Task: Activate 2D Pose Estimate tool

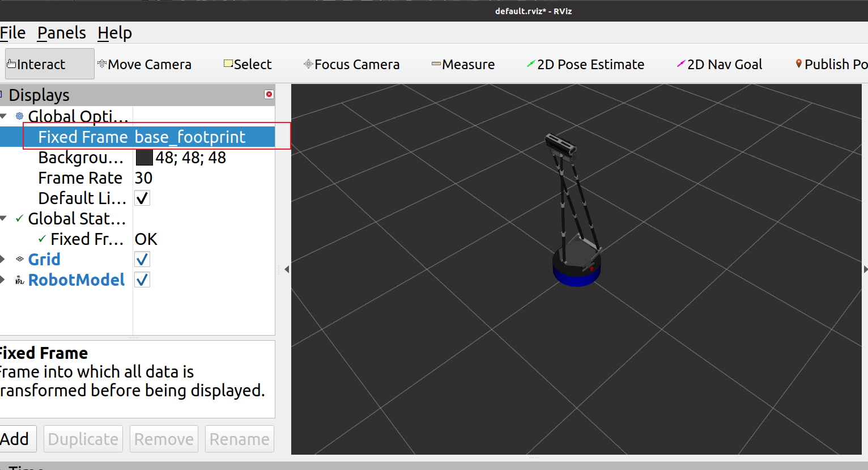Action: (x=585, y=65)
